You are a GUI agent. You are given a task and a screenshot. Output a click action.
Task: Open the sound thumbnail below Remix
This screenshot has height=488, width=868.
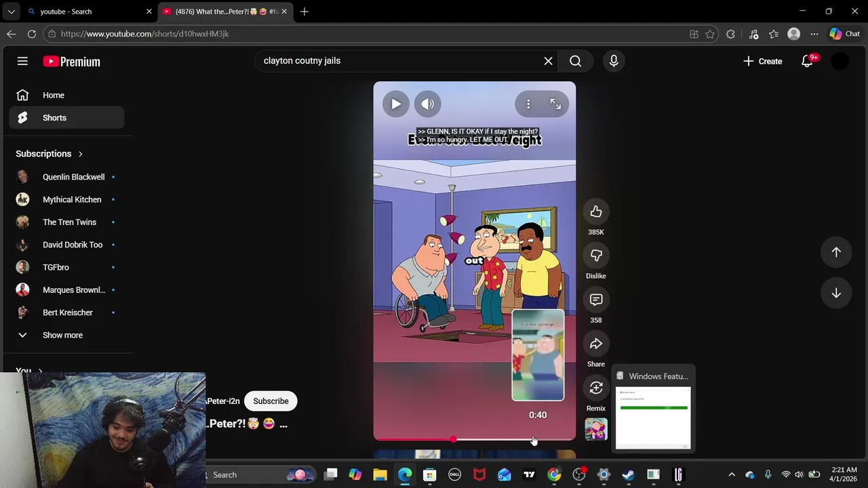point(596,429)
